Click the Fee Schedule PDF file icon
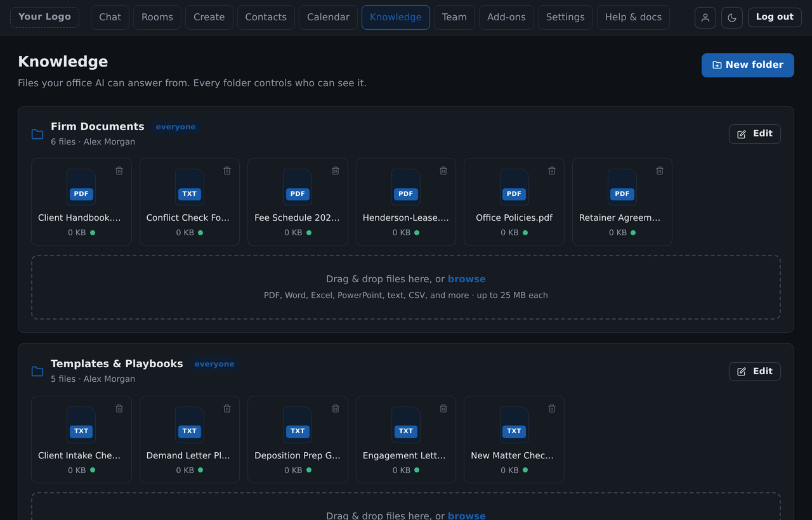The image size is (812, 520). pos(298,187)
